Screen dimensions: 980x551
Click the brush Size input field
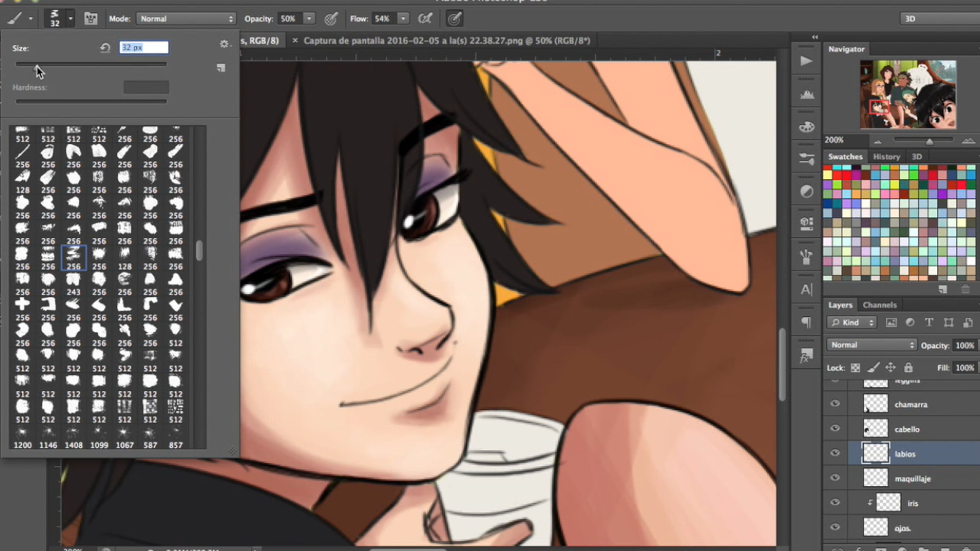144,48
